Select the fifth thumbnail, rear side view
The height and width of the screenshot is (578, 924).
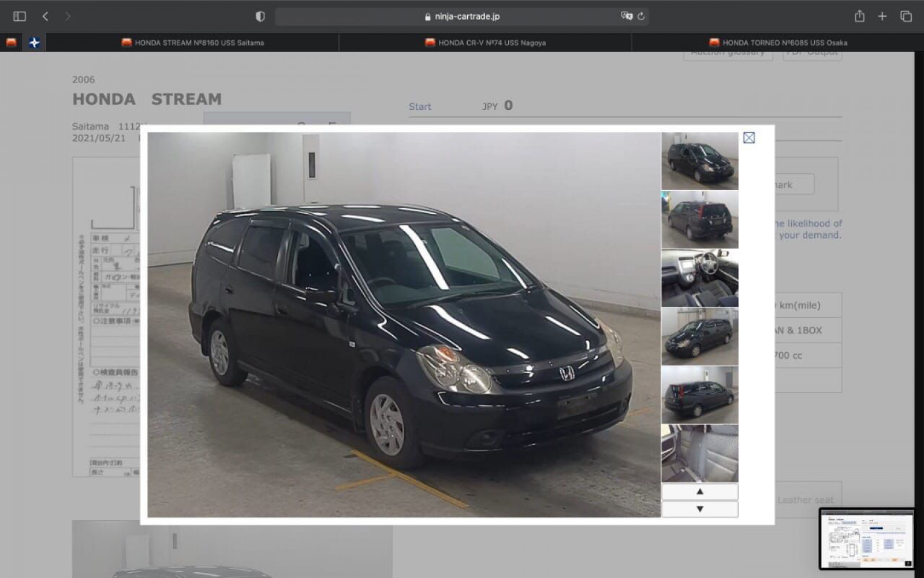point(699,395)
